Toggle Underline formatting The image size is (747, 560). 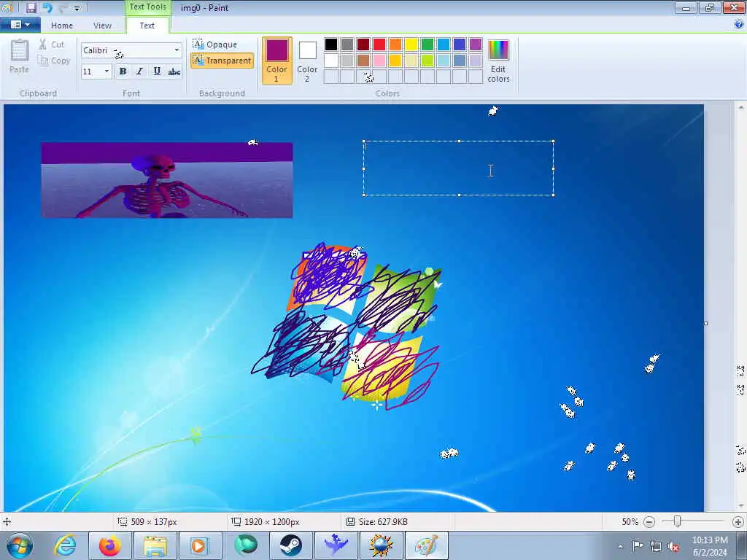point(157,71)
